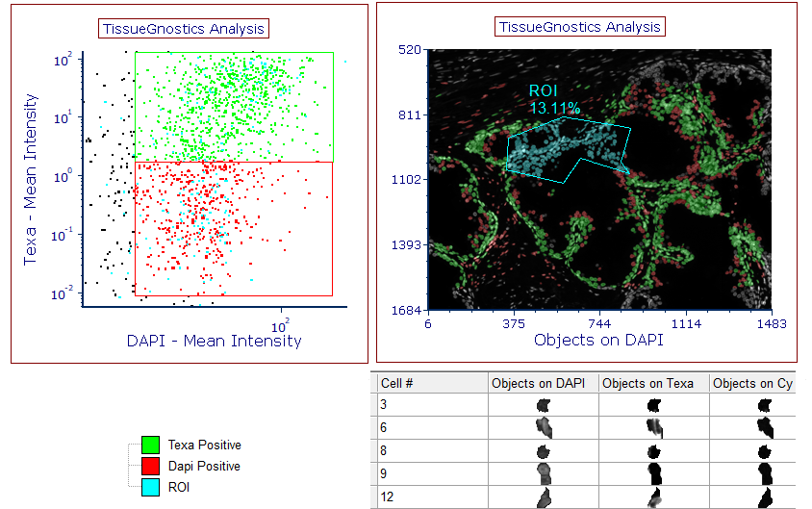Click the Objects on DAPI column header

tap(542, 383)
